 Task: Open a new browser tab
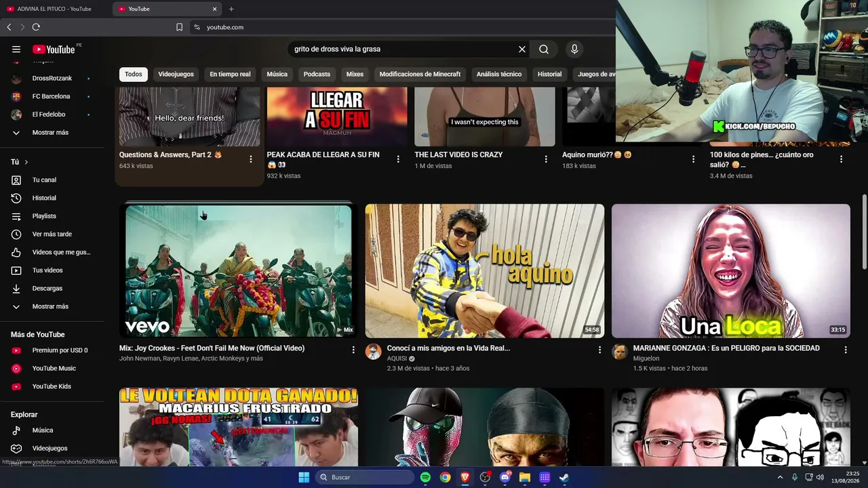(x=231, y=9)
